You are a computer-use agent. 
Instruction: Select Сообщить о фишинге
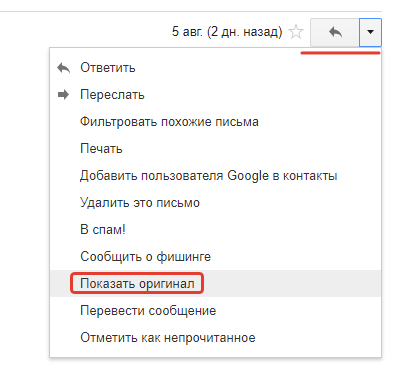pyautogui.click(x=215, y=257)
